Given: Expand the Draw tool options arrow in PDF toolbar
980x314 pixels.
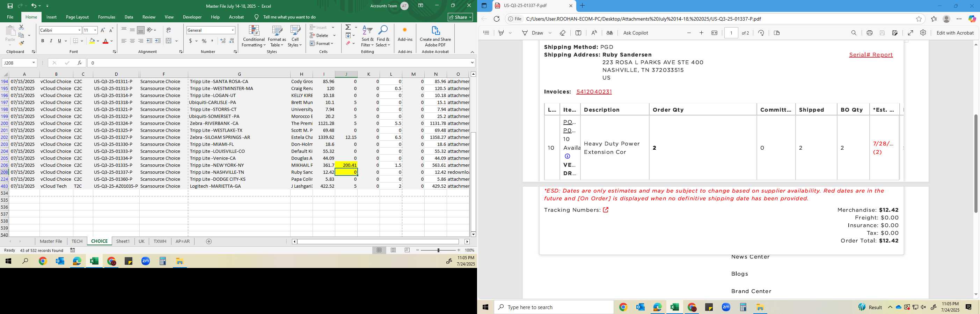Looking at the screenshot, I should pos(550,33).
